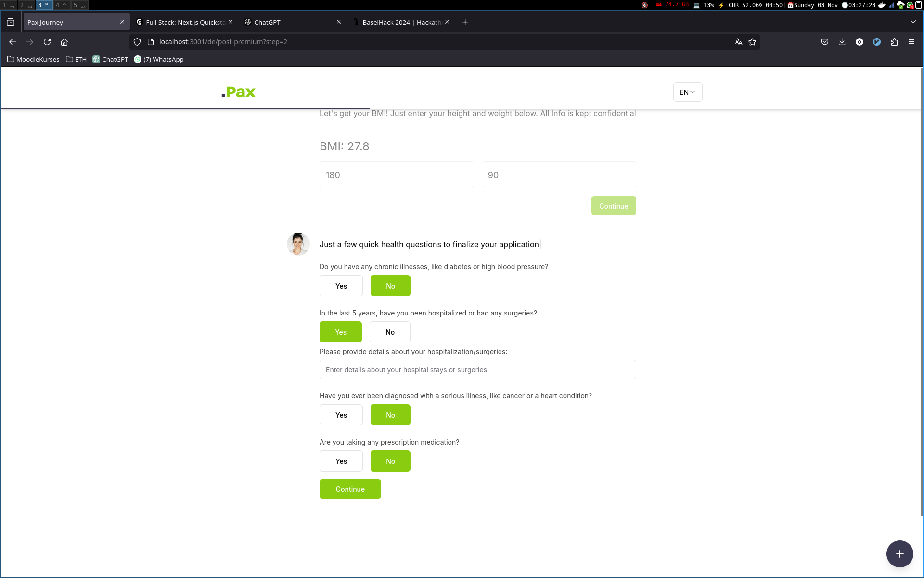The width and height of the screenshot is (924, 578).
Task: Open the Firefox hamburger menu
Action: coord(911,42)
